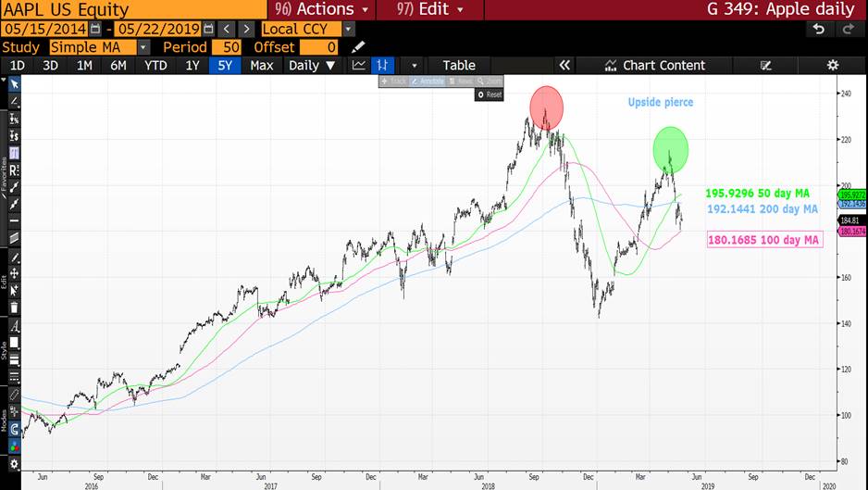The height and width of the screenshot is (490, 868).
Task: Open Chart Content panel
Action: [x=655, y=66]
